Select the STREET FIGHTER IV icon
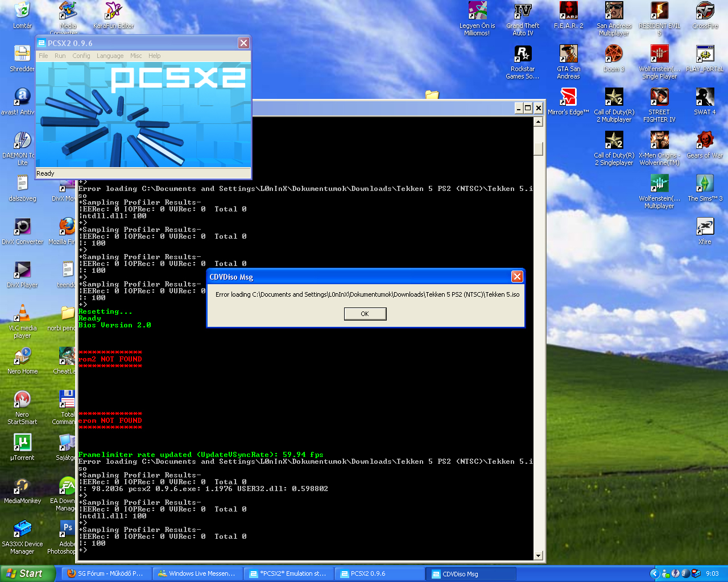The height and width of the screenshot is (582, 728). click(x=659, y=98)
